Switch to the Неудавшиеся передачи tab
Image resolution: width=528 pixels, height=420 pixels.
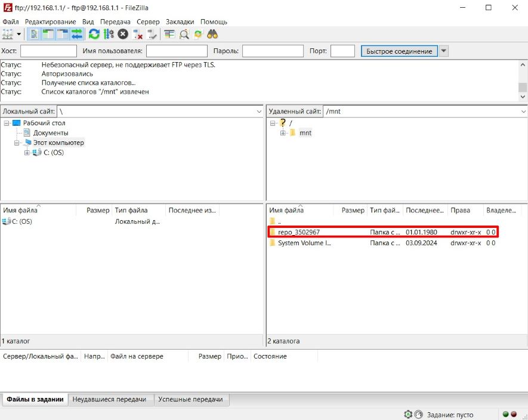pos(111,399)
